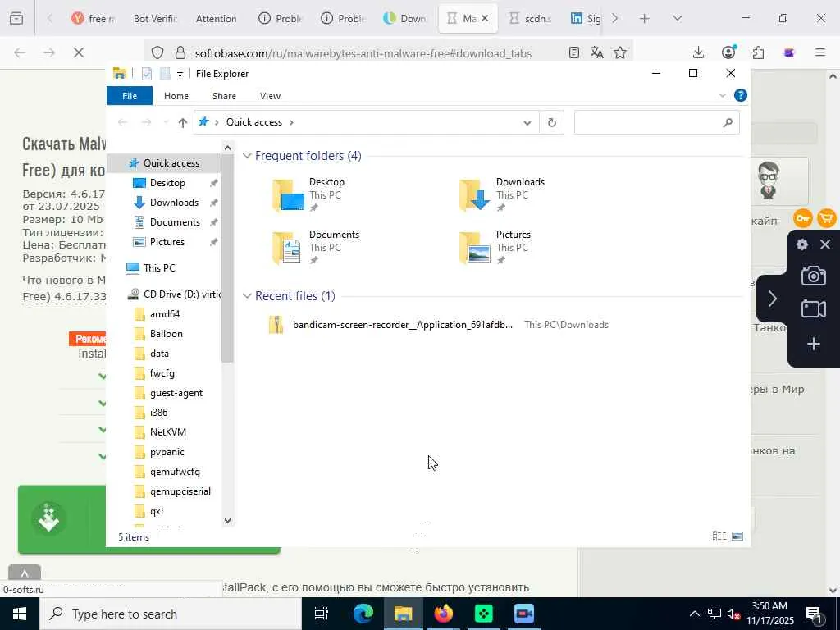Select the Documents frequent folder icon
The height and width of the screenshot is (630, 840).
(287, 248)
